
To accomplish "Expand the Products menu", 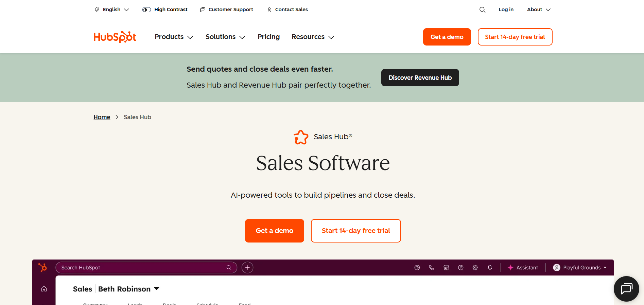I will tap(174, 37).
